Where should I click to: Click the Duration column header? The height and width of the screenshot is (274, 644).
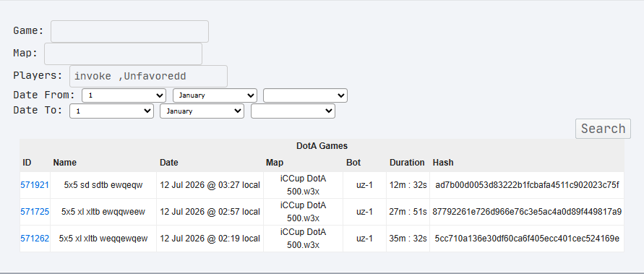[x=407, y=163]
